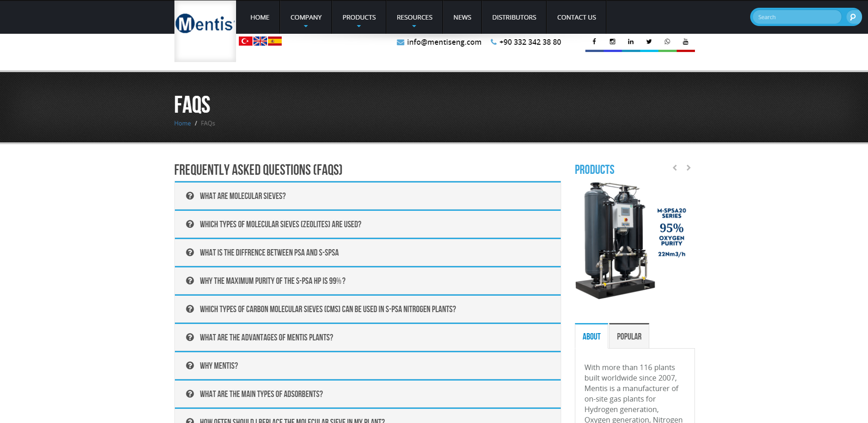Viewport: 868px width, 423px height.
Task: Click the envelope email icon
Action: click(400, 42)
